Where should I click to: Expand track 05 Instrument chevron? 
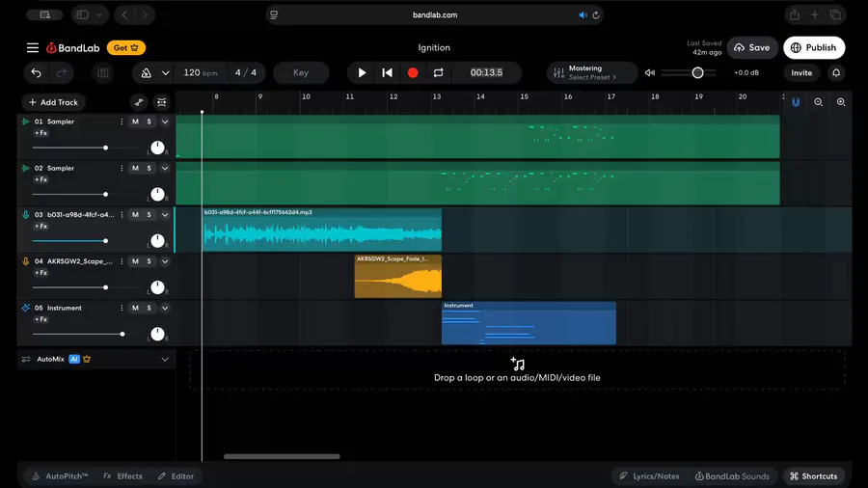pos(165,309)
